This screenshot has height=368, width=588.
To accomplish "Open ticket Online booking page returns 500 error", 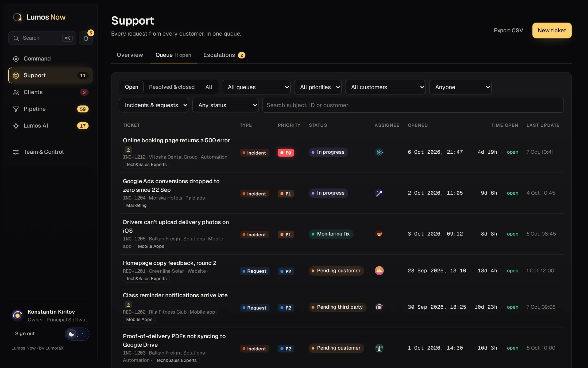I will (x=176, y=141).
